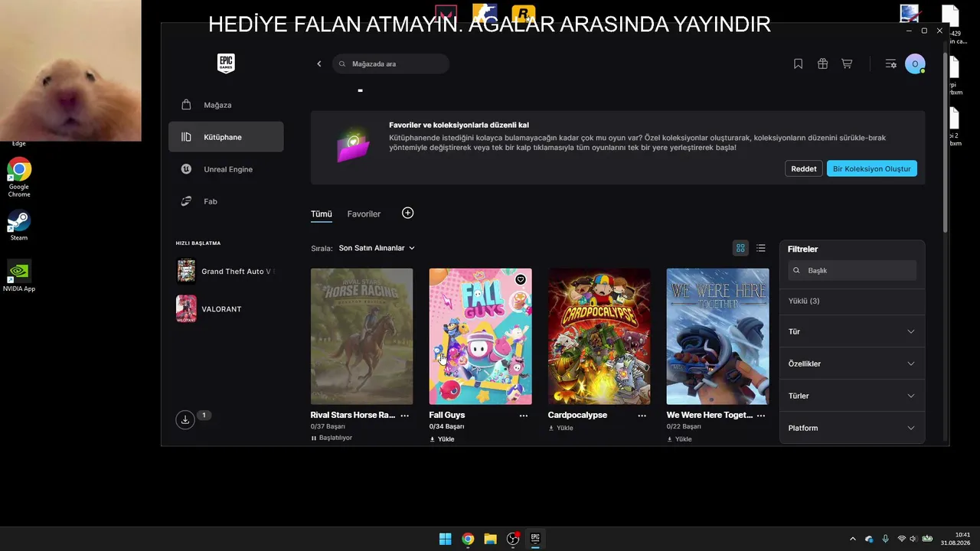980x551 pixels.
Task: Open network settings from the Wi-Fi tray icon
Action: pyautogui.click(x=901, y=539)
